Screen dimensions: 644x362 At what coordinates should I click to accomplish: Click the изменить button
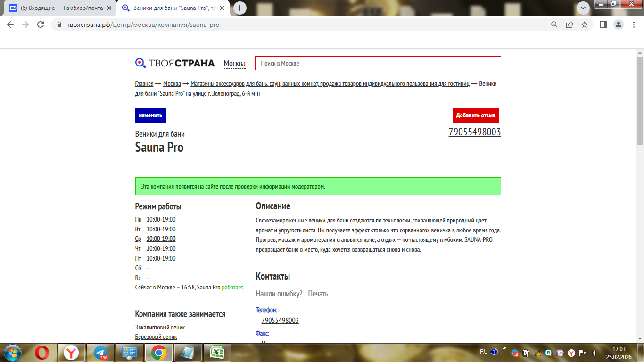(x=150, y=115)
